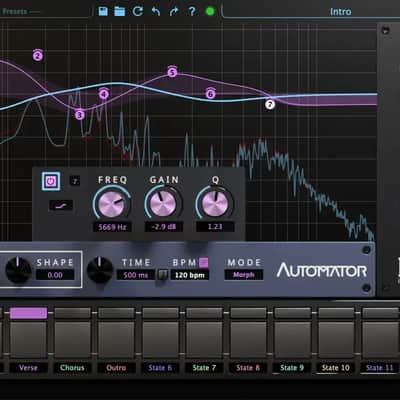Toggle the BPM sync purple square
The image size is (400, 400).
point(203,262)
